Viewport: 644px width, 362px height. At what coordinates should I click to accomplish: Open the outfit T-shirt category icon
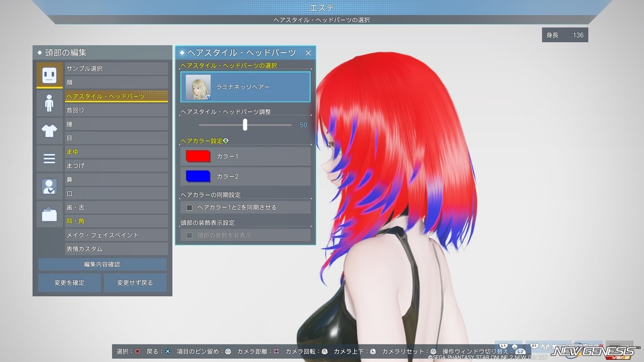[49, 131]
